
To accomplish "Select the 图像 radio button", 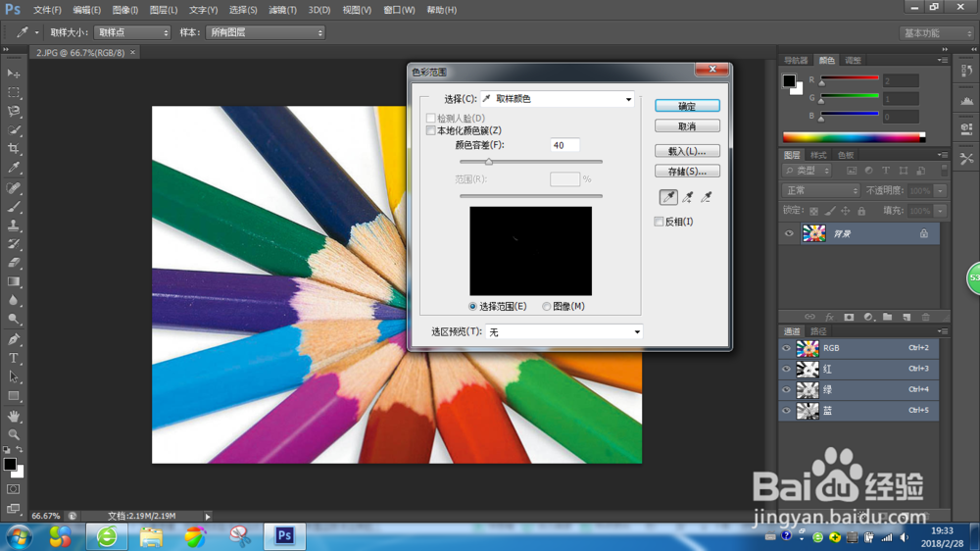I will 546,307.
